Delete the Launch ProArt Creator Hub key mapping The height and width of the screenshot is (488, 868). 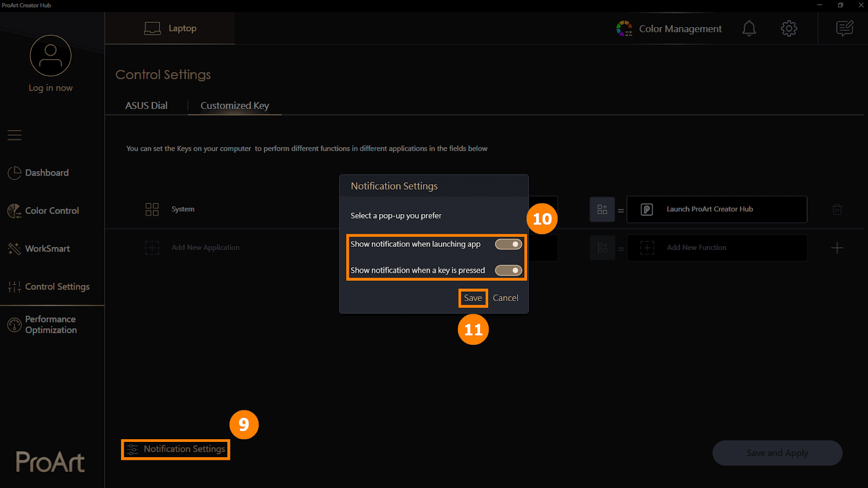tap(837, 209)
